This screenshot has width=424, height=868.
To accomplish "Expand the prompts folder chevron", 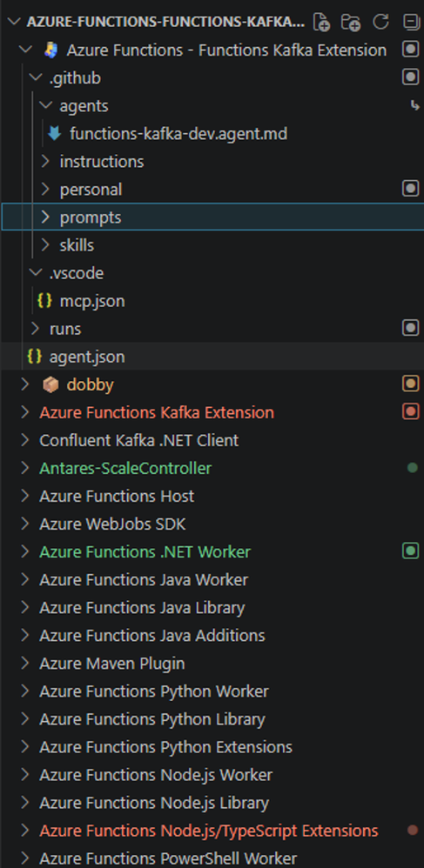I will [46, 217].
